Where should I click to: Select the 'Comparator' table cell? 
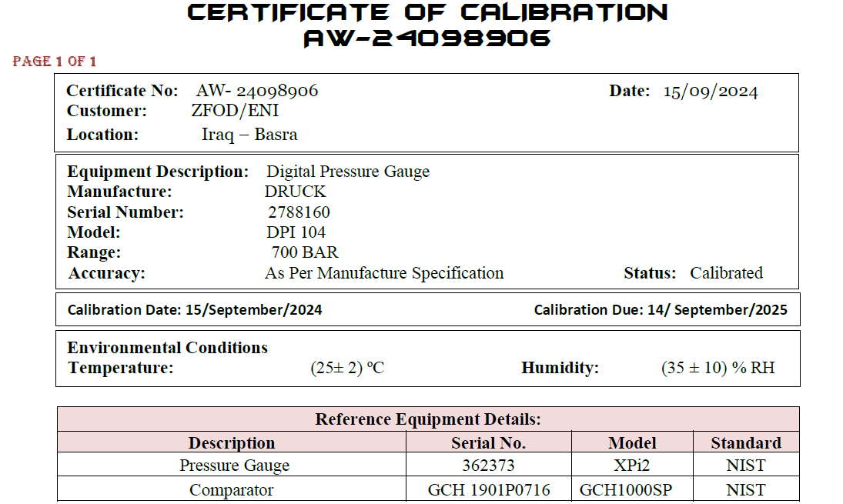click(231, 490)
